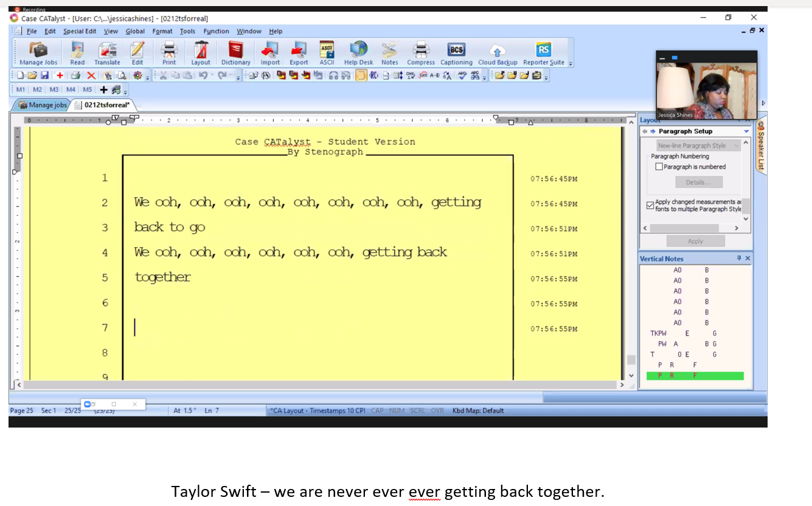Click the TKPW E G steno note row

[684, 333]
